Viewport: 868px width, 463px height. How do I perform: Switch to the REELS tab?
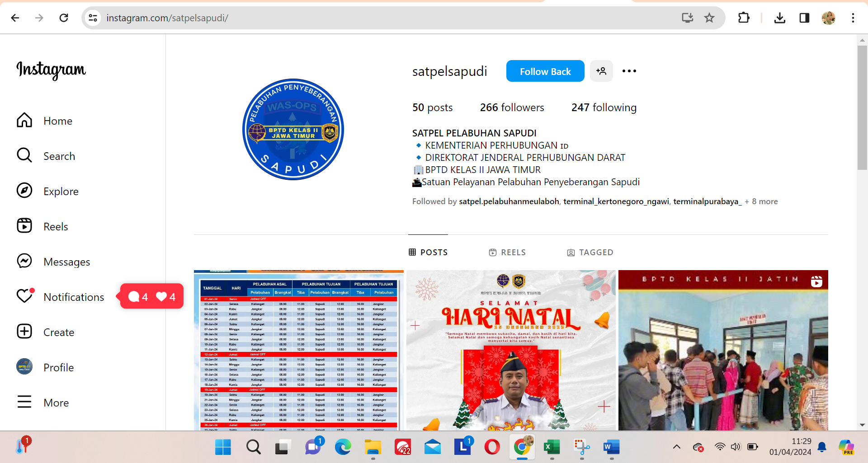pyautogui.click(x=507, y=252)
